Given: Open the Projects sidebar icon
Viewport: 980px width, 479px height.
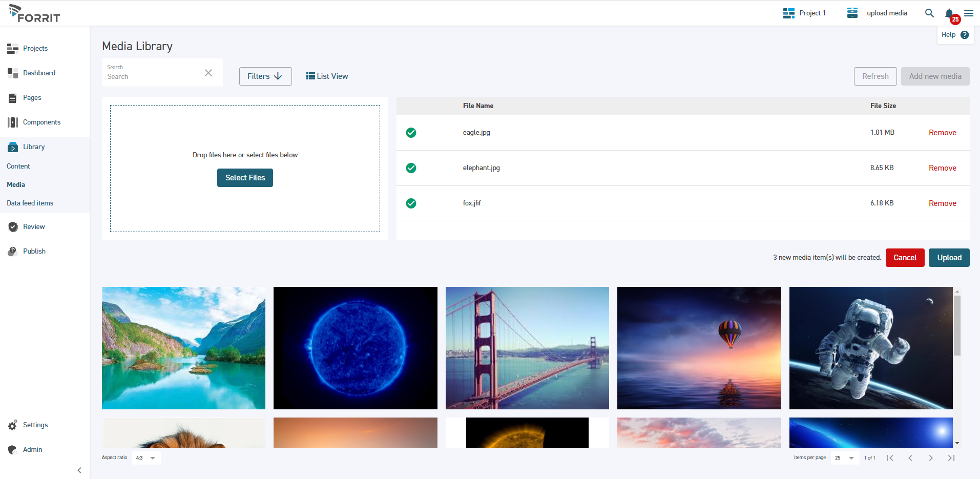Looking at the screenshot, I should click(12, 48).
